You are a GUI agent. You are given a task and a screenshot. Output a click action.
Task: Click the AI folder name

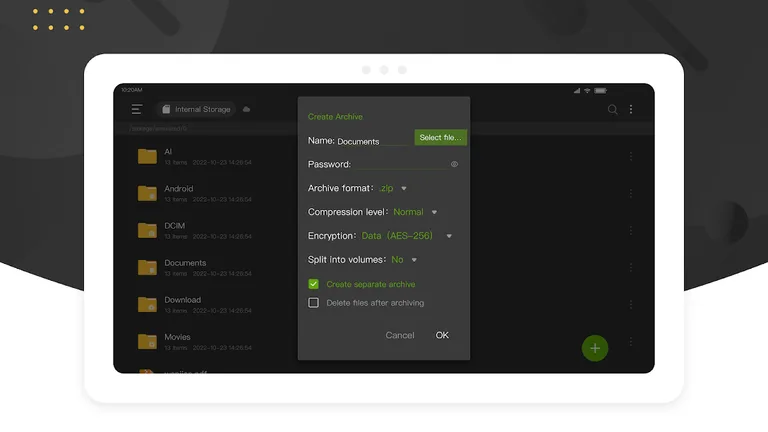(168, 151)
